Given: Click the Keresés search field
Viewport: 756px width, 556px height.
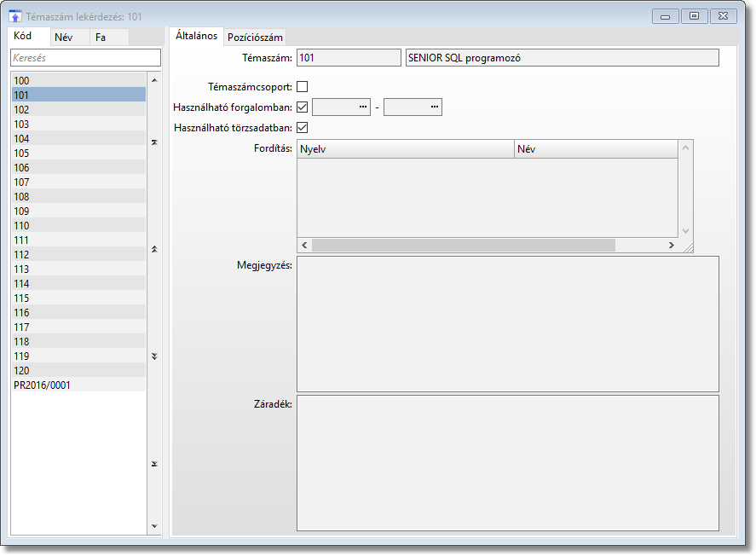Looking at the screenshot, I should pyautogui.click(x=85, y=58).
